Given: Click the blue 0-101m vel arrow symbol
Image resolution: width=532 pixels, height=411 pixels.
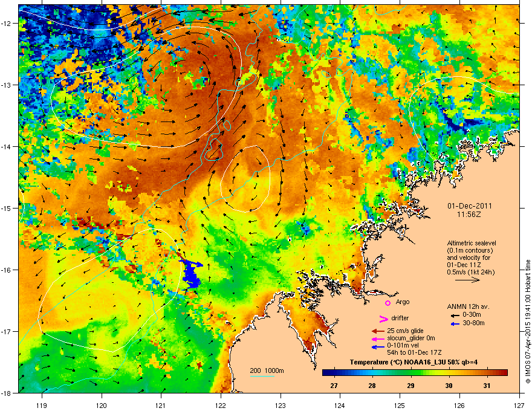Looking at the screenshot, I should 378,347.
